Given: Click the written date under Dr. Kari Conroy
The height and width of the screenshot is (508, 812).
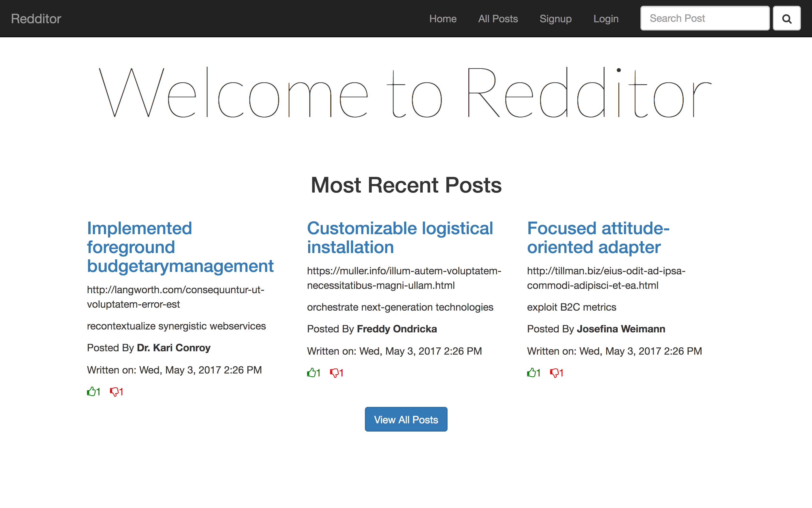Looking at the screenshot, I should (174, 370).
